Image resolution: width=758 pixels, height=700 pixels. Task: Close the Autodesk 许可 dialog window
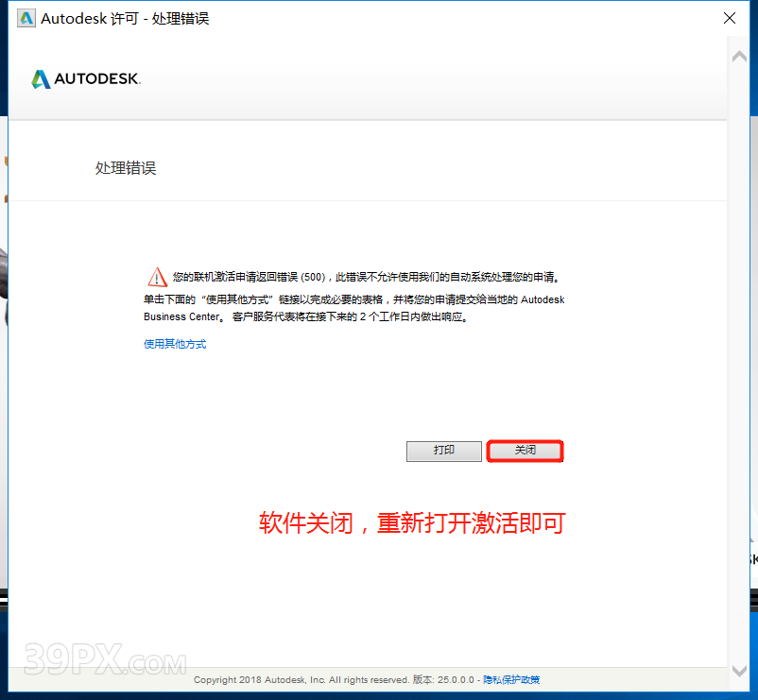(730, 18)
